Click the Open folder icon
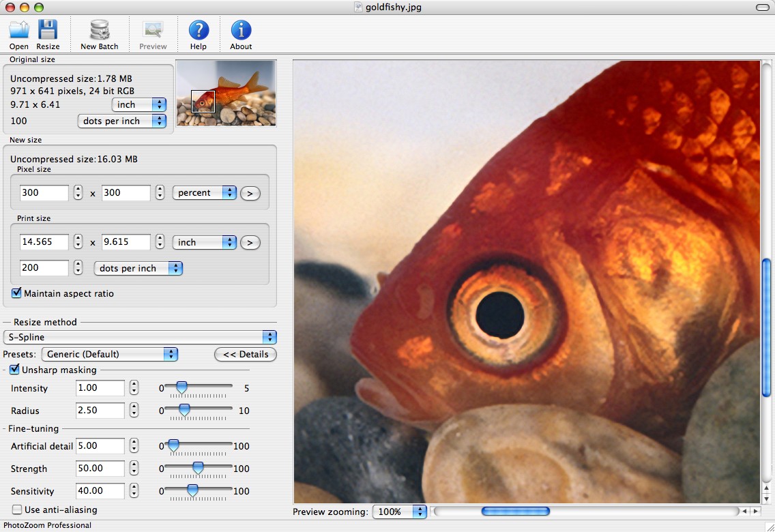The image size is (775, 532). pos(19,31)
